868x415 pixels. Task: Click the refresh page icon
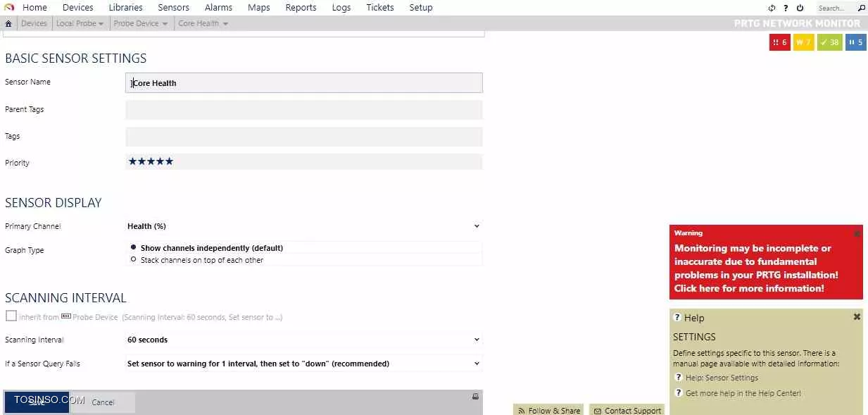click(772, 8)
